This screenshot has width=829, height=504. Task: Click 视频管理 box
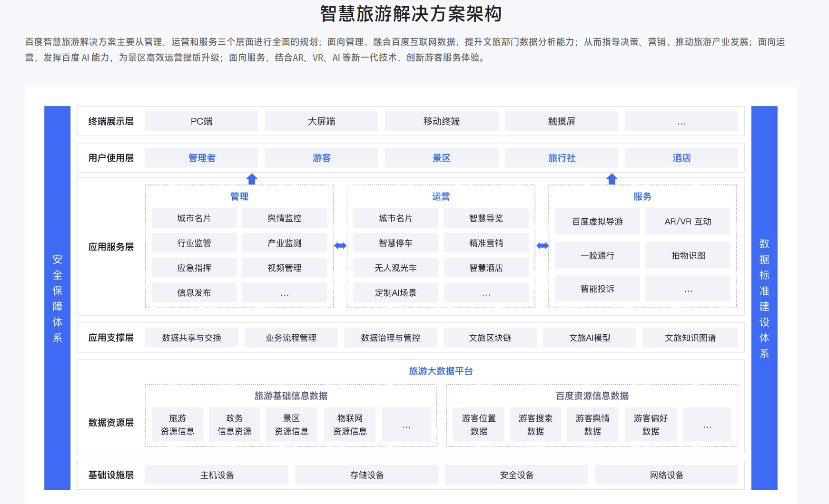click(285, 268)
